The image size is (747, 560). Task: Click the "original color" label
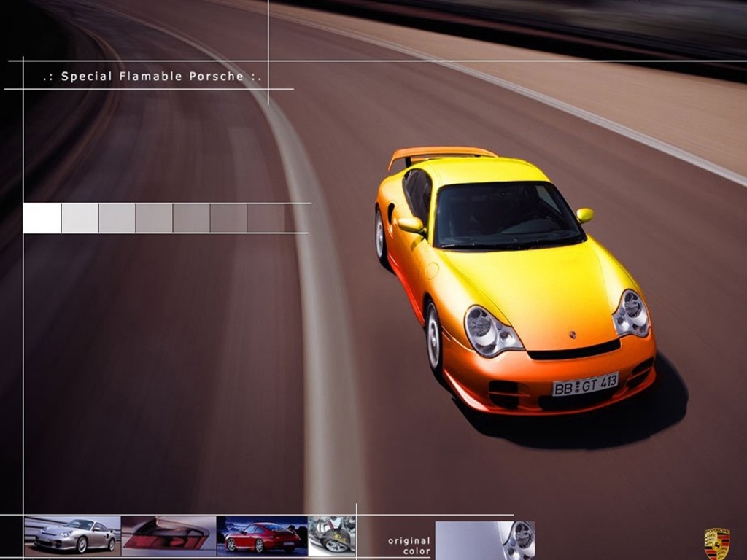pos(409,546)
